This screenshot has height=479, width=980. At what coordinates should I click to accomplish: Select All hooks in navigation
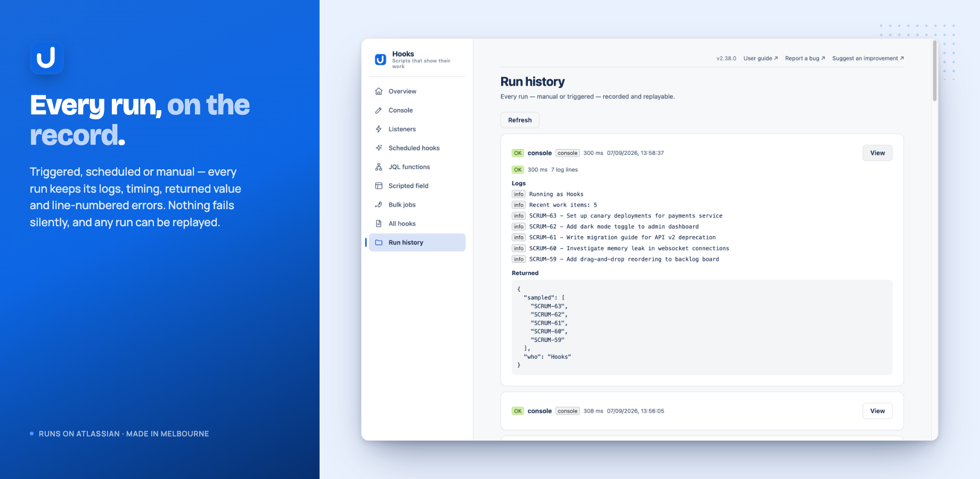coord(417,224)
